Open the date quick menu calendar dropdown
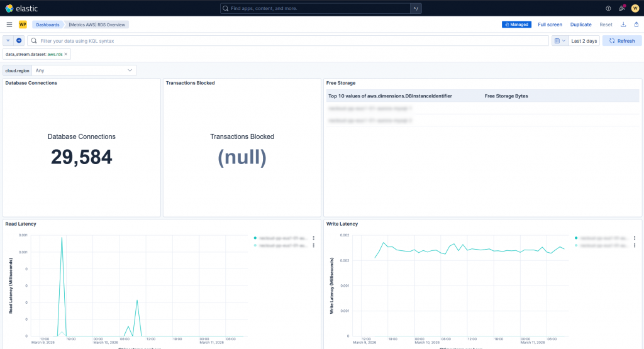This screenshot has width=644, height=349. click(559, 41)
